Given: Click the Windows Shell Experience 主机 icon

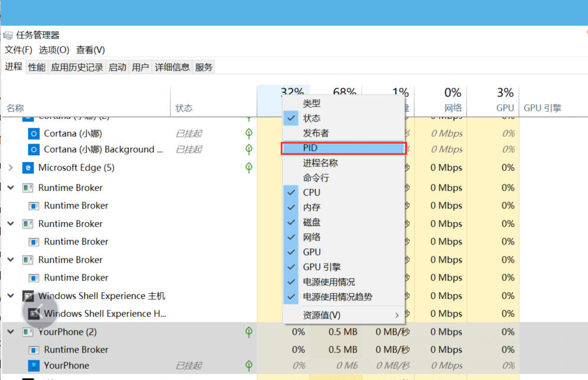Looking at the screenshot, I should tap(29, 295).
